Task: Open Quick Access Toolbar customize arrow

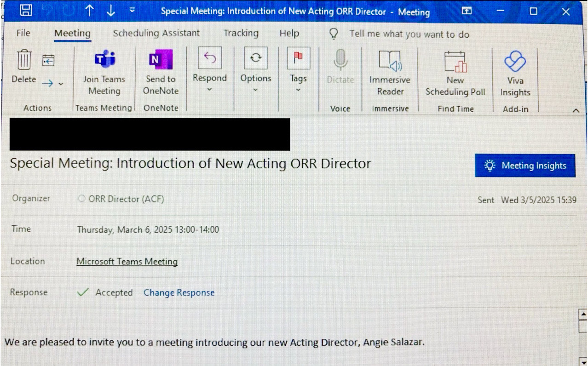Action: 132,10
